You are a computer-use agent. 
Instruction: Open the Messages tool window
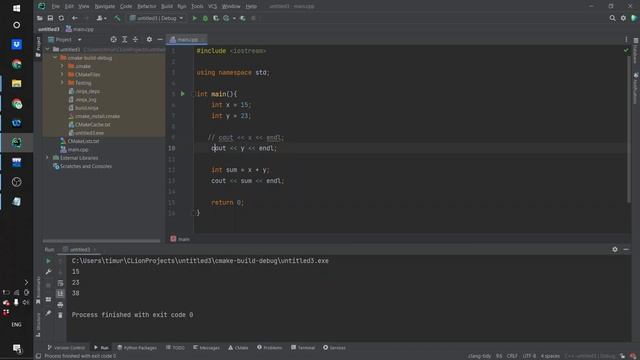[x=207, y=348]
